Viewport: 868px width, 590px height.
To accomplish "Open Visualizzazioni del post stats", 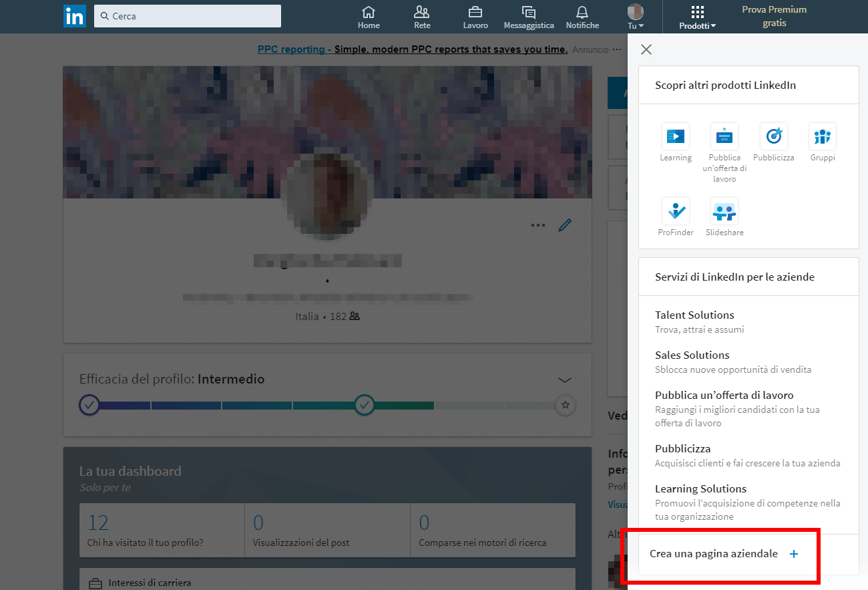I will click(328, 530).
